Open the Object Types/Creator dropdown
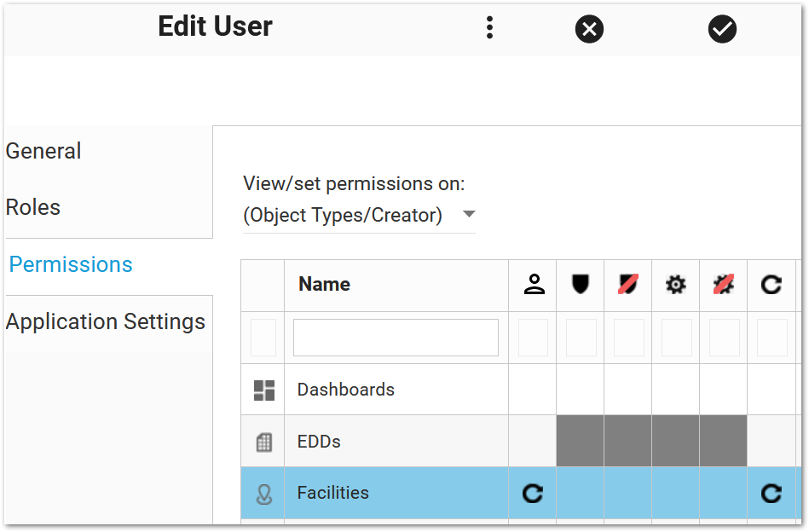The width and height of the screenshot is (809, 532). pos(344,215)
